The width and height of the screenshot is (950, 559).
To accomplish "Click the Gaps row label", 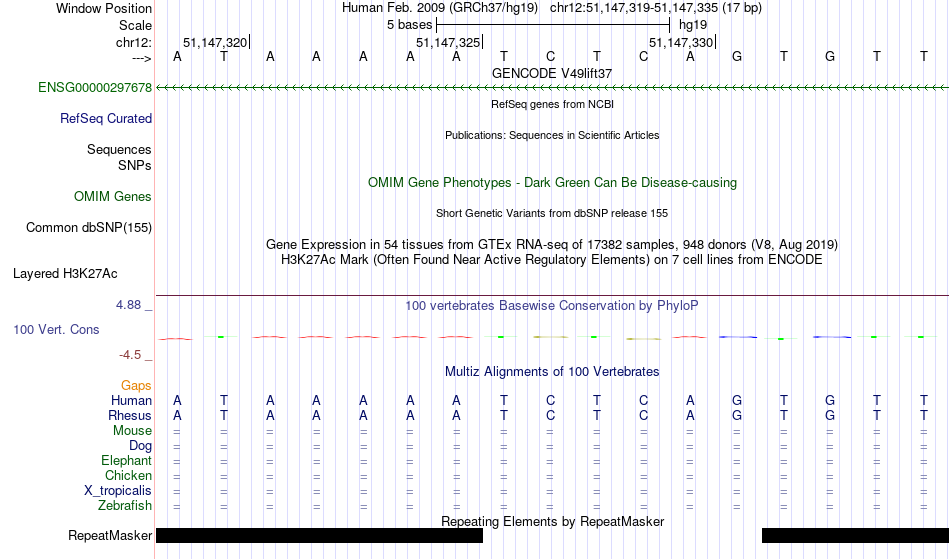I will [136, 385].
